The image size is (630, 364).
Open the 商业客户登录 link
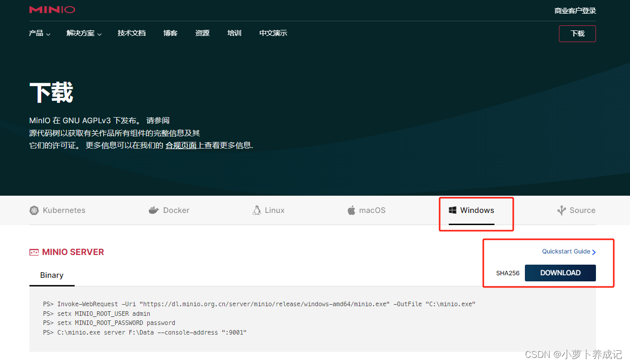click(x=575, y=11)
